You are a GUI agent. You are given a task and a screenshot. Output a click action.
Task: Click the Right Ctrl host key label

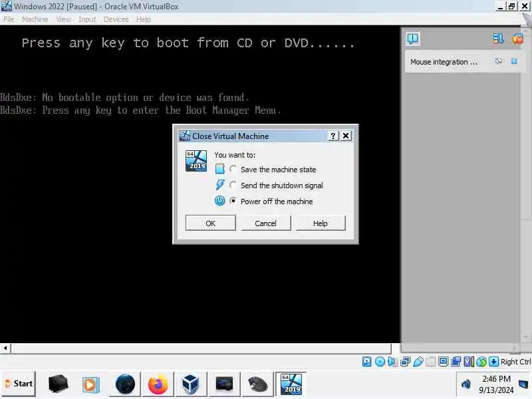(516, 362)
